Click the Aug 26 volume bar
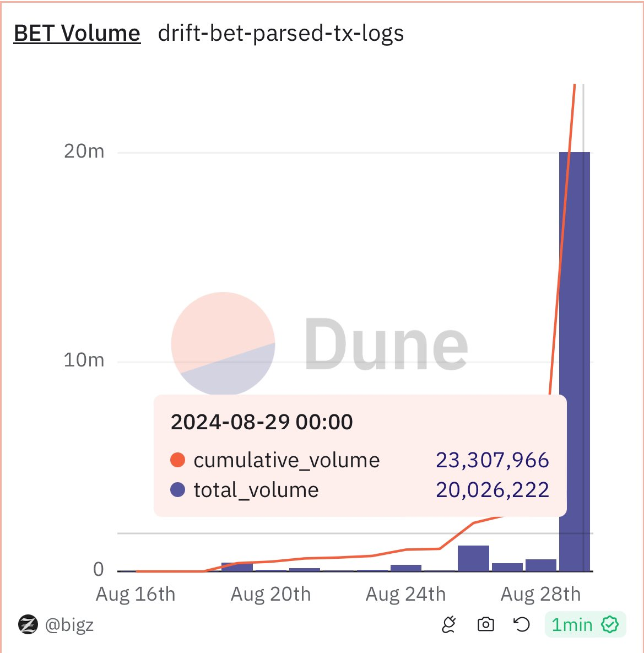This screenshot has height=653, width=644. click(473, 558)
